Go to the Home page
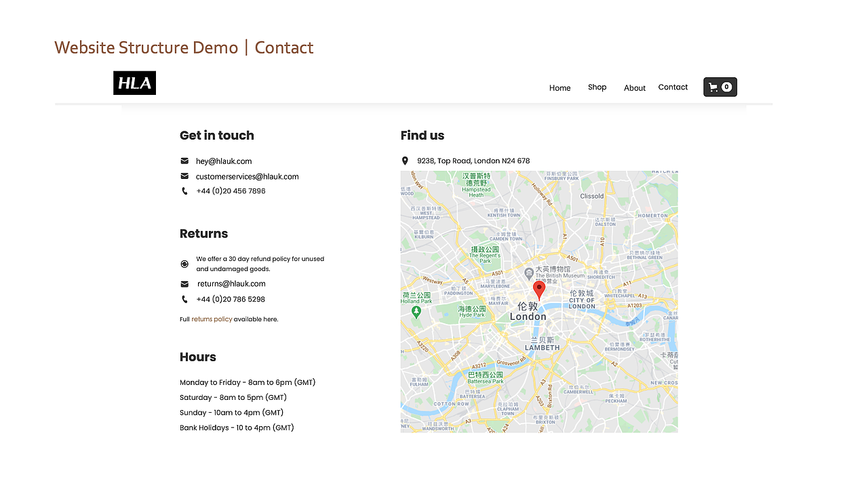This screenshot has width=868, height=488. pos(560,88)
